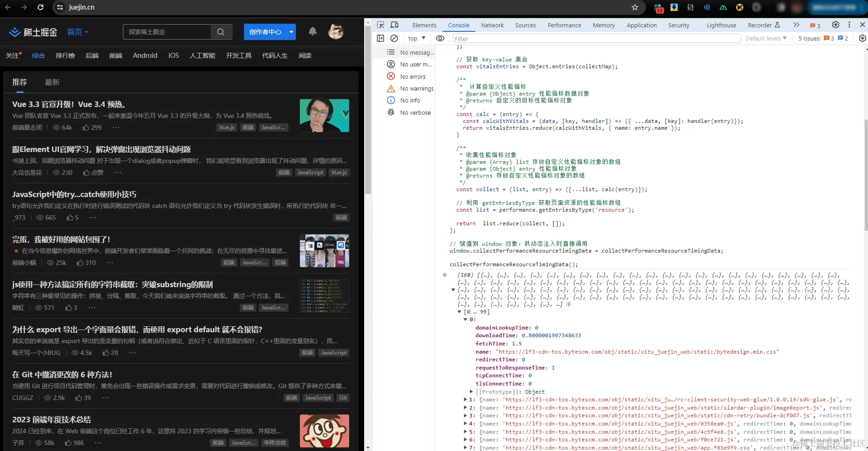Close the DevTools panel

coord(862,25)
